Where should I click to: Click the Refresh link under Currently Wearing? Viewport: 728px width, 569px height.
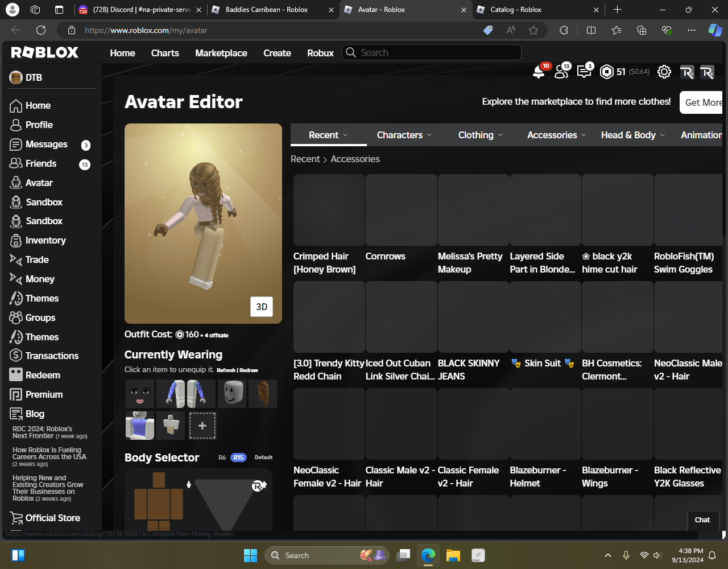(226, 370)
